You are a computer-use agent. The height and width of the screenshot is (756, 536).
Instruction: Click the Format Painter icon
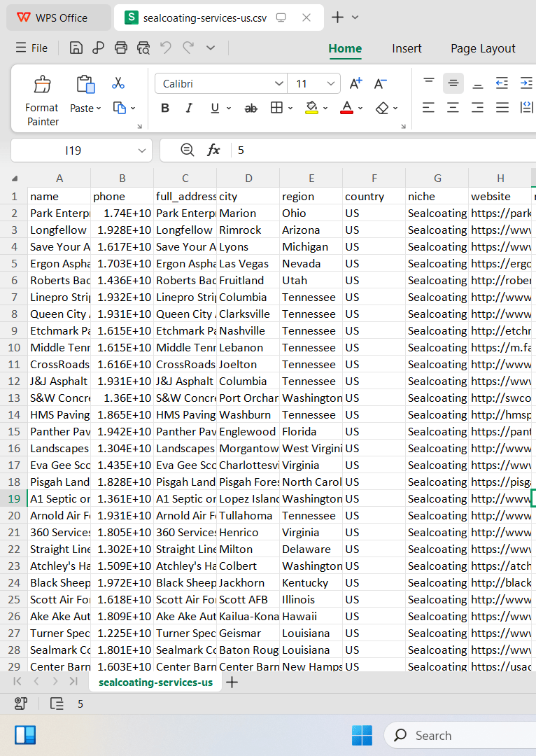click(43, 85)
